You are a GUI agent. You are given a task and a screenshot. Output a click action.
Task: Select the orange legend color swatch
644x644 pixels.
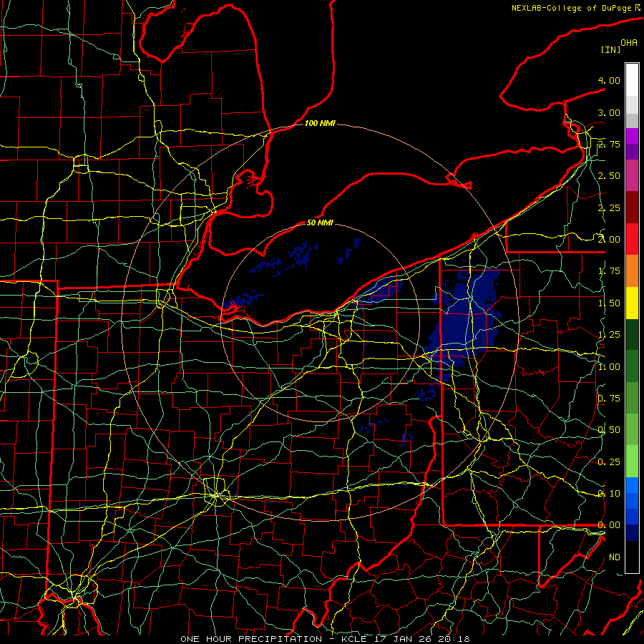pos(632,271)
